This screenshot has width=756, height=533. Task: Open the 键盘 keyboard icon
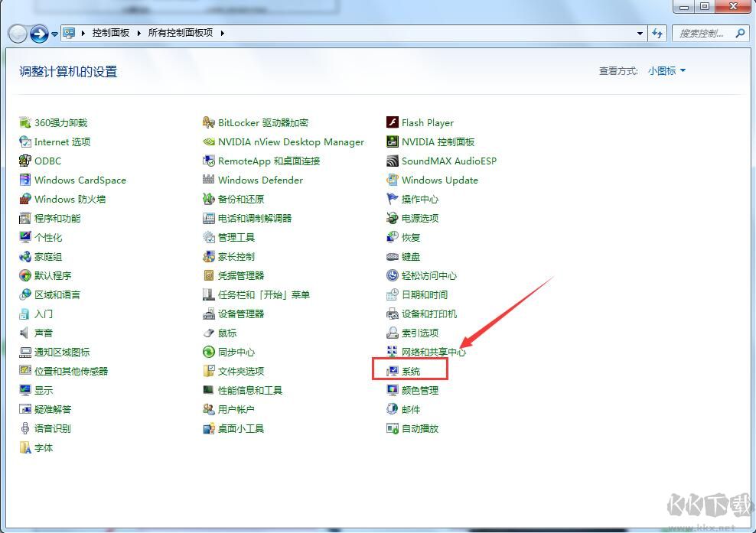point(393,256)
